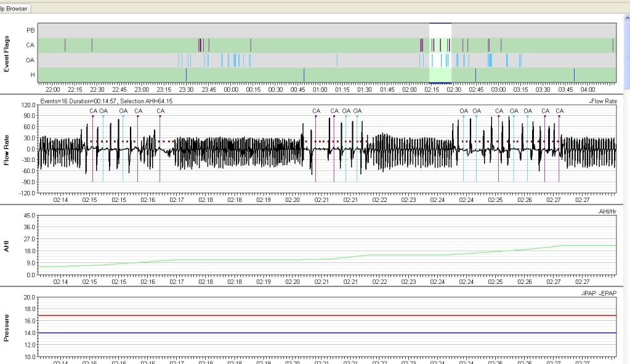
Task: Click the CA flag just before 22:30
Action: (92, 45)
